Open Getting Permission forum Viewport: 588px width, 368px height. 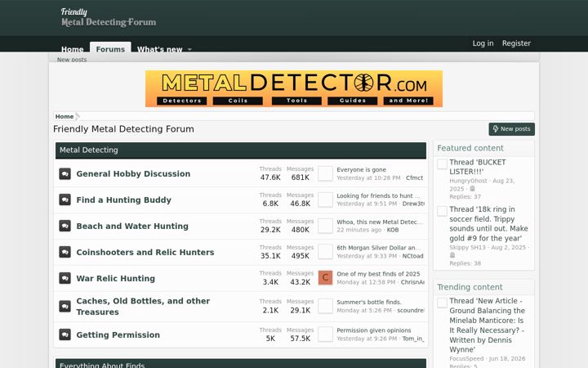(118, 334)
